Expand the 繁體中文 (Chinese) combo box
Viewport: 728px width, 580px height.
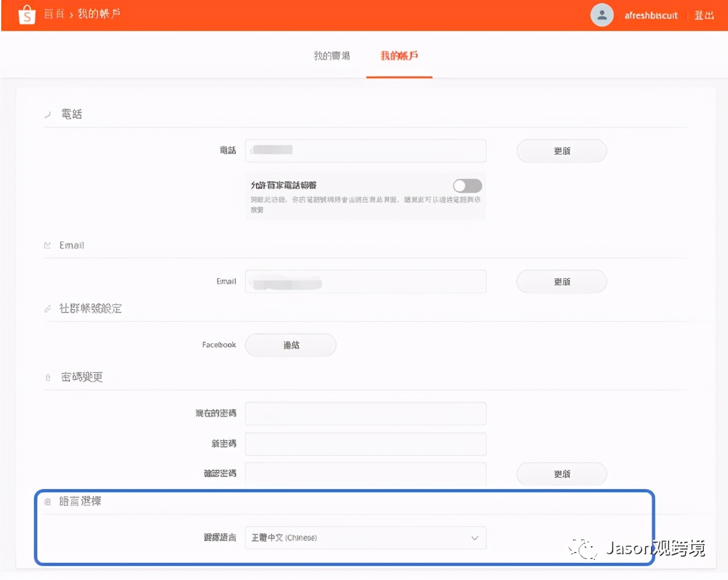pyautogui.click(x=365, y=537)
